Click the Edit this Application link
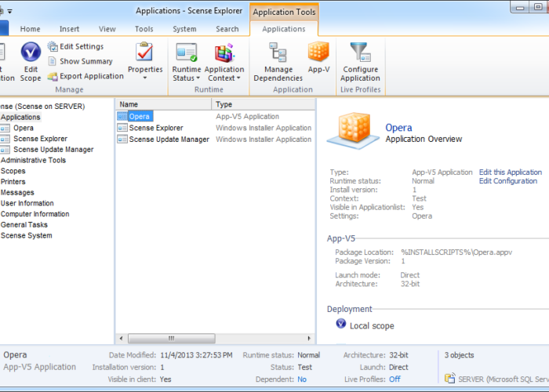This screenshot has width=549, height=392. click(x=510, y=172)
